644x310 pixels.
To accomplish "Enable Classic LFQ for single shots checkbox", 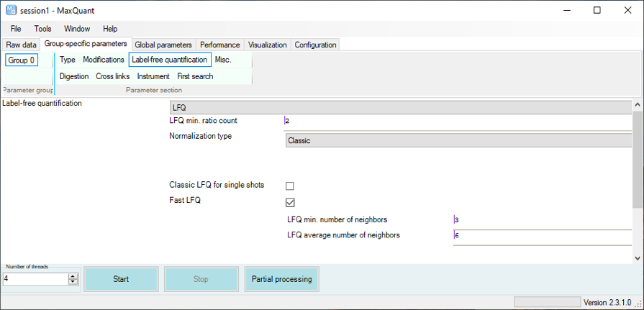I will (x=290, y=186).
